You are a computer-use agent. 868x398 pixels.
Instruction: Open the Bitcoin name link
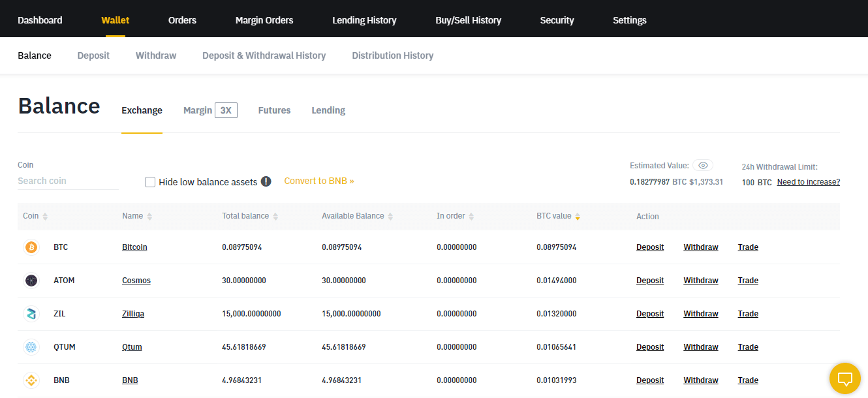tap(134, 247)
